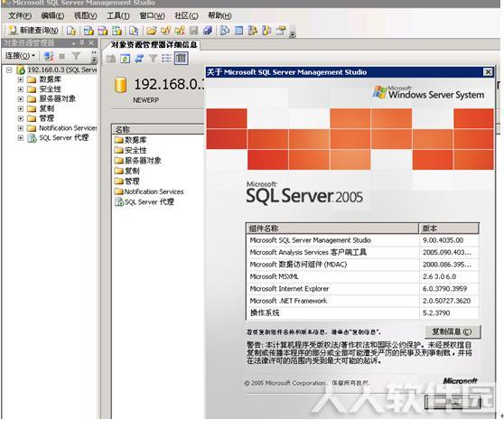Click the Up folder icon in the details toolbar
Viewport: 504px width, 429px height.
[111, 59]
